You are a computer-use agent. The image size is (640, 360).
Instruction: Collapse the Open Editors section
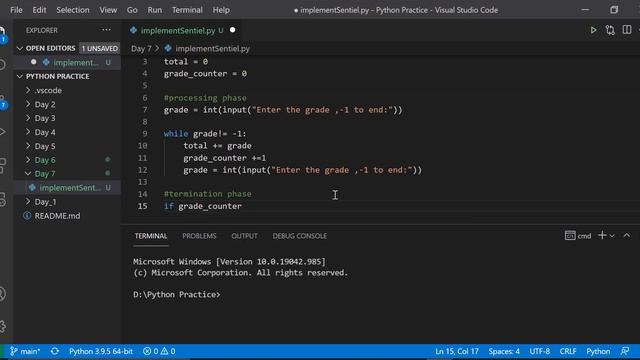pyautogui.click(x=20, y=48)
